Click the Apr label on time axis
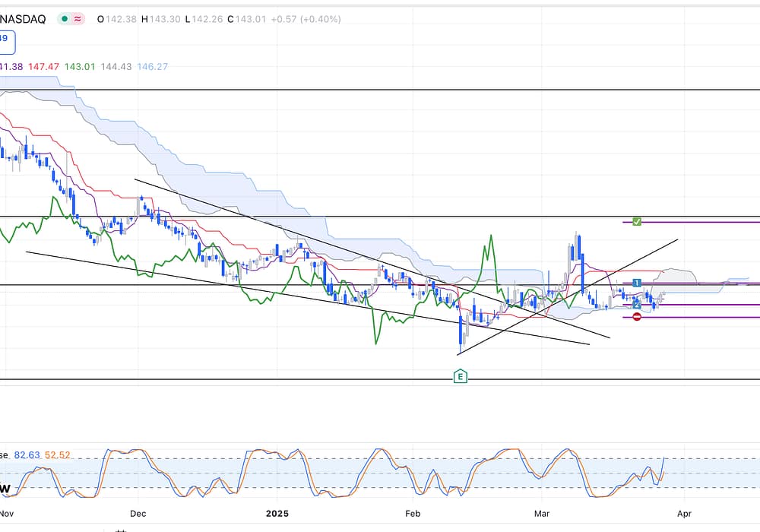This screenshot has height=532, width=760. pos(685,514)
